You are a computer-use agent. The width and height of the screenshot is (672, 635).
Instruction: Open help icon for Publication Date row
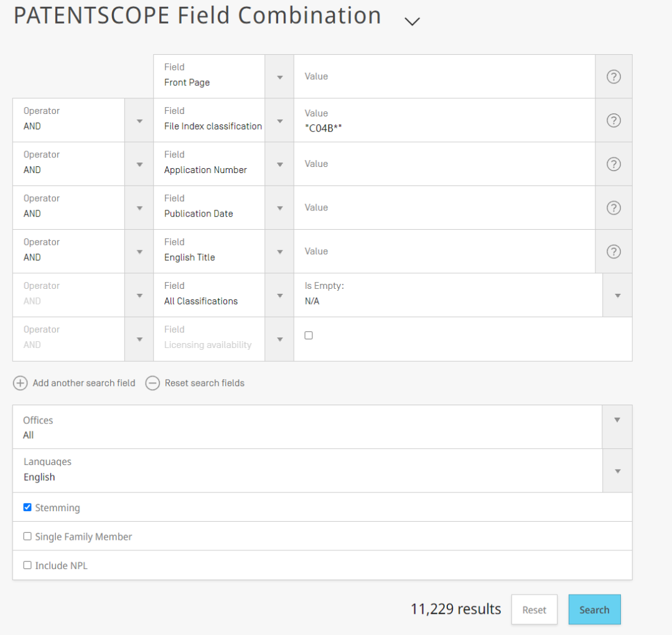[x=614, y=208]
